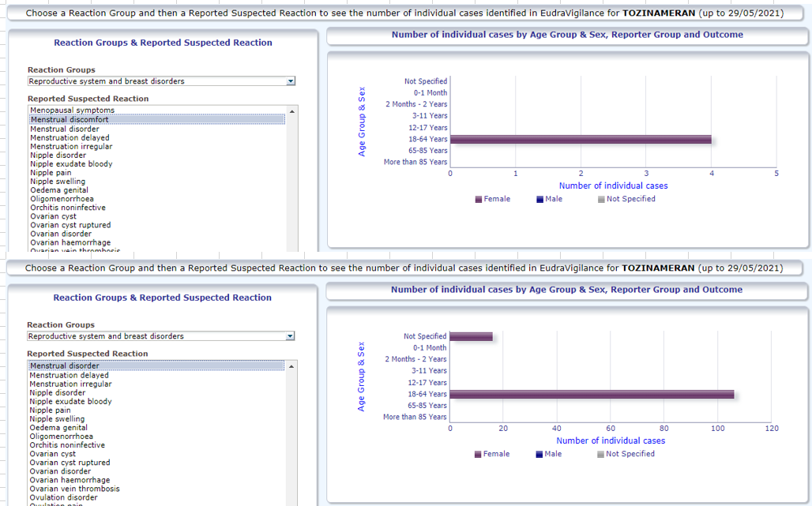
Task: Choose Ovarian haemorrhage in the lower list
Action: (x=70, y=480)
